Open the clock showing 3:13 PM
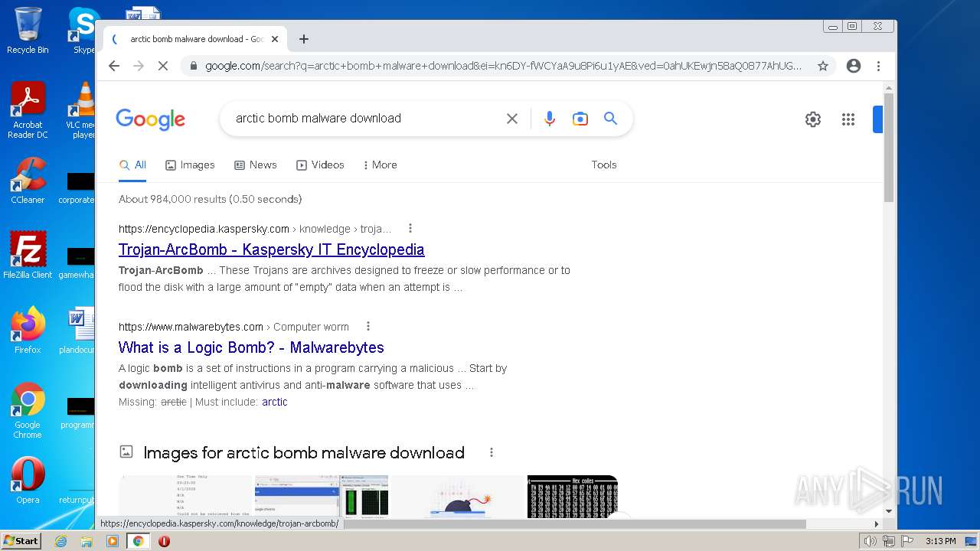This screenshot has width=980, height=551. [940, 541]
